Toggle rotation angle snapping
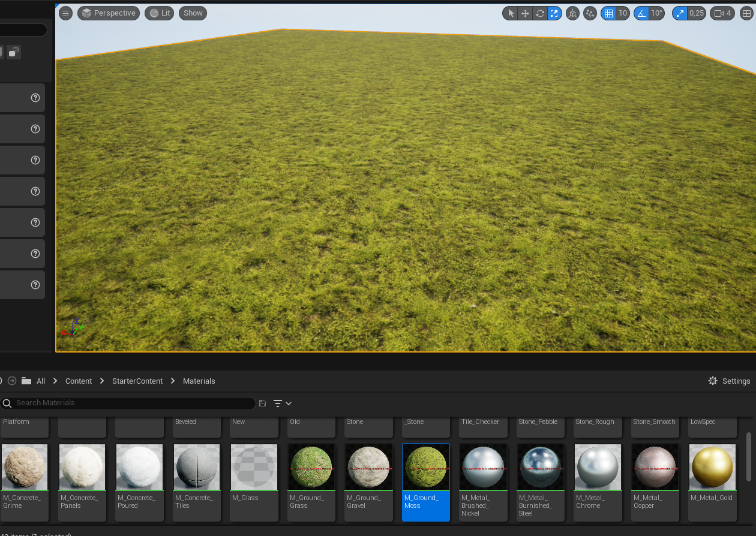 pos(642,13)
